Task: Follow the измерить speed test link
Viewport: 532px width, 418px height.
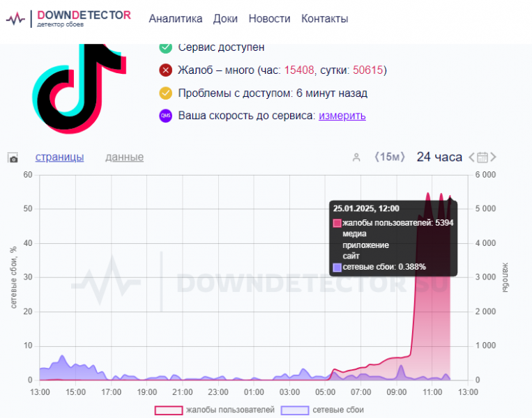Action: [x=342, y=116]
